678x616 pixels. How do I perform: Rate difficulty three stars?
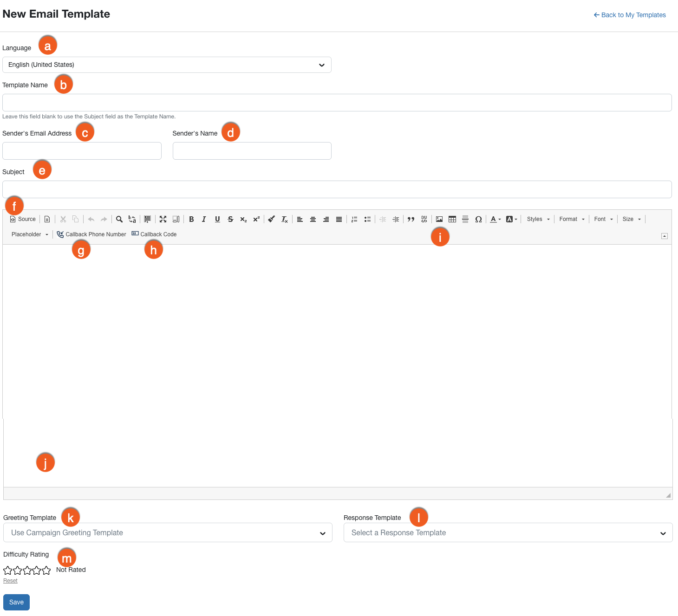[x=26, y=570]
